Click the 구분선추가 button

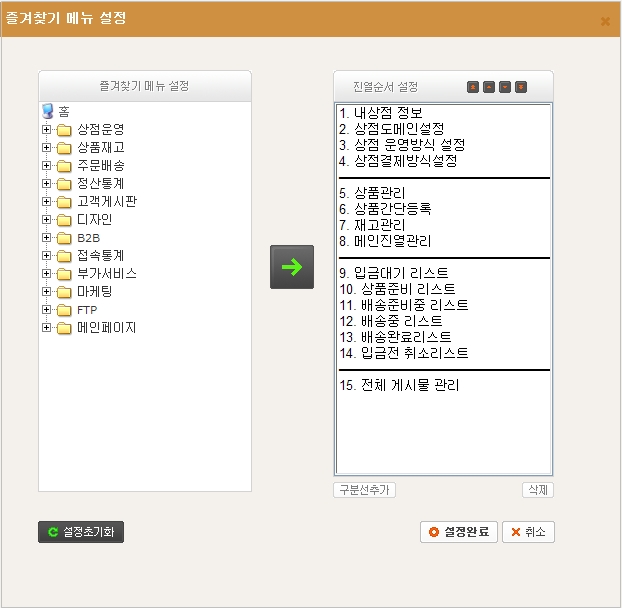[365, 490]
